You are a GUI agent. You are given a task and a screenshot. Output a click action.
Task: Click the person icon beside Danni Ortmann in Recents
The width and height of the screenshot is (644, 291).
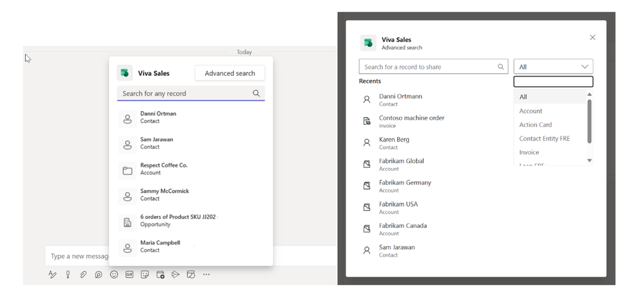[367, 99]
